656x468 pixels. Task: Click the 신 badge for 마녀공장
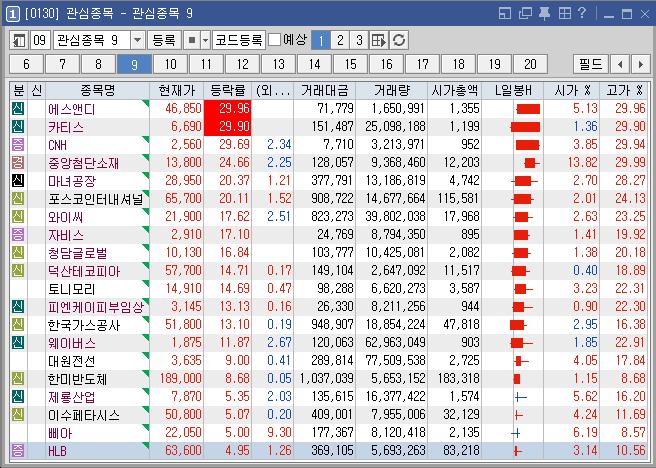click(x=18, y=181)
